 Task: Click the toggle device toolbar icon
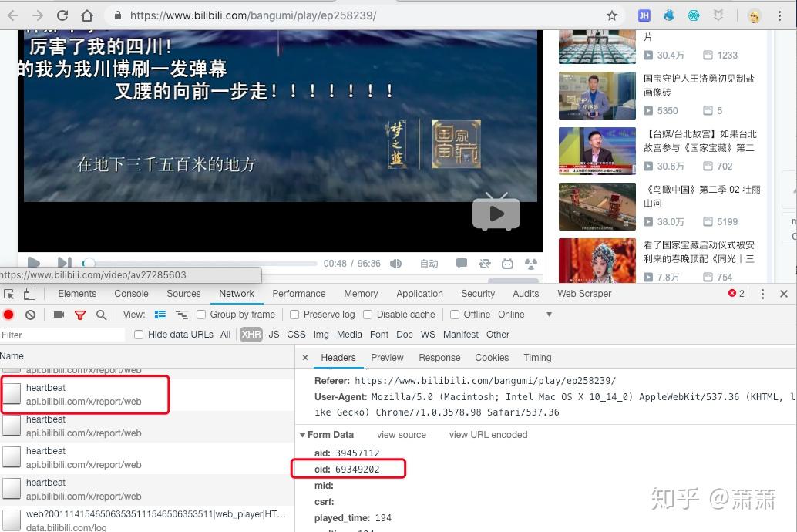(29, 294)
